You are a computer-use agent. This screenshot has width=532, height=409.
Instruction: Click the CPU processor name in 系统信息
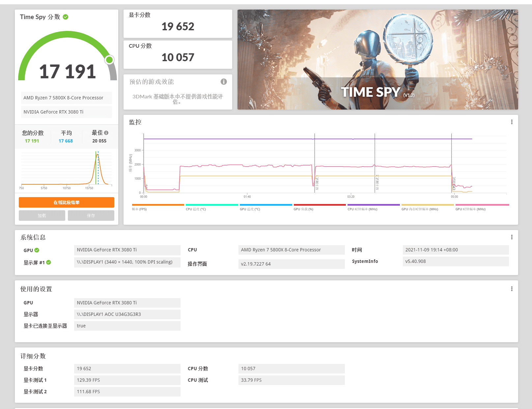click(292, 250)
